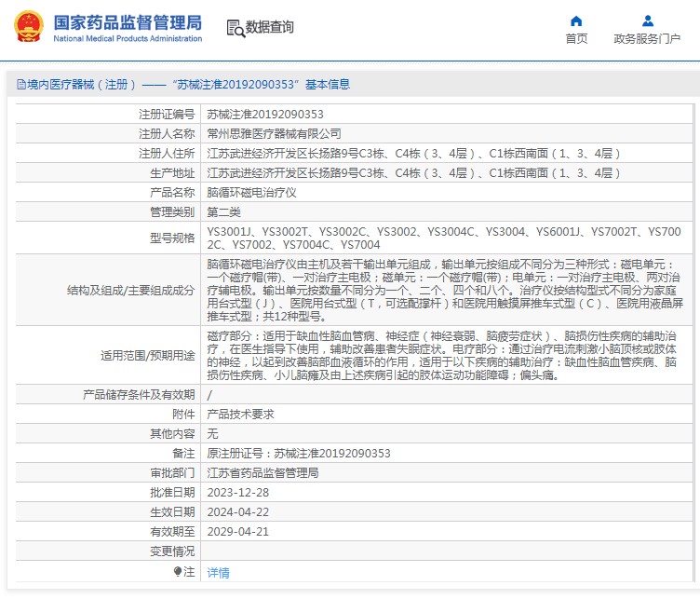Click the 注册人名称 row label
The image size is (700, 599).
click(x=167, y=133)
